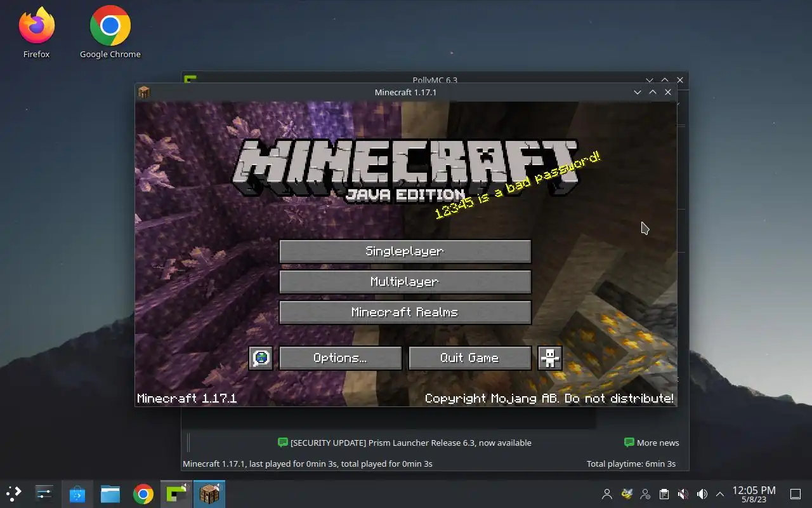
Task: Click Quit Game
Action: click(469, 358)
